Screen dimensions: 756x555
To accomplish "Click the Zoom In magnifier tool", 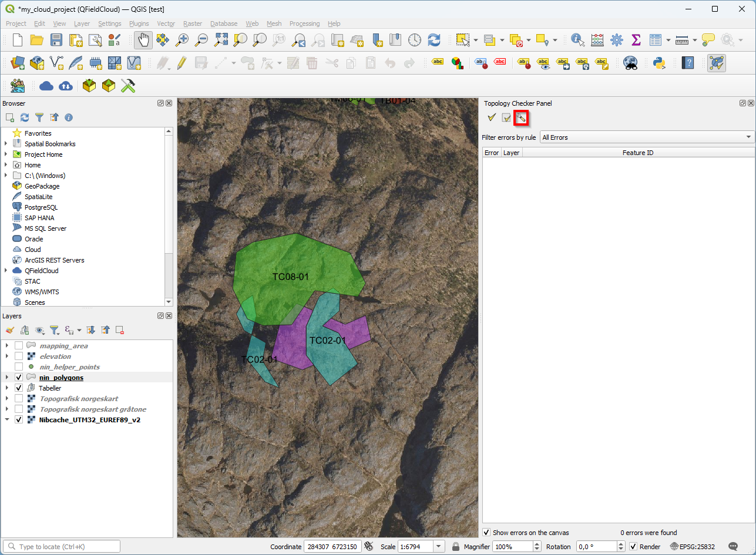I will click(183, 40).
